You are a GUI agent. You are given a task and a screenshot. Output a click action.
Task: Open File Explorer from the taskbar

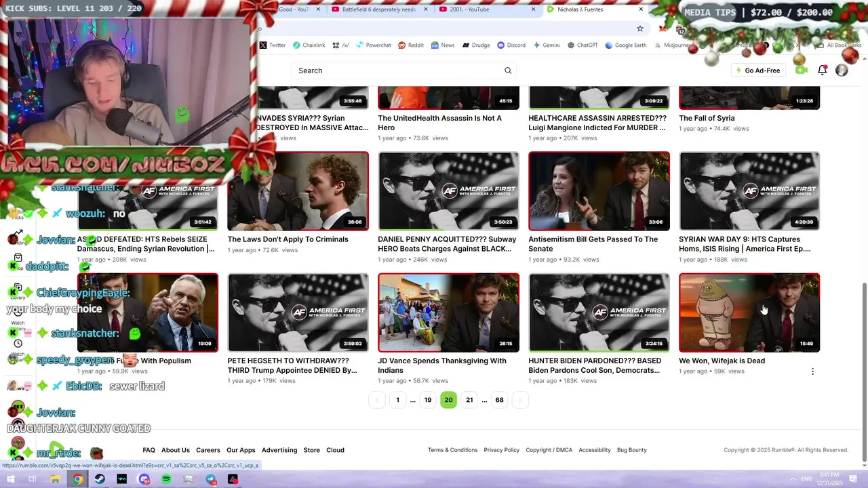pos(55,479)
